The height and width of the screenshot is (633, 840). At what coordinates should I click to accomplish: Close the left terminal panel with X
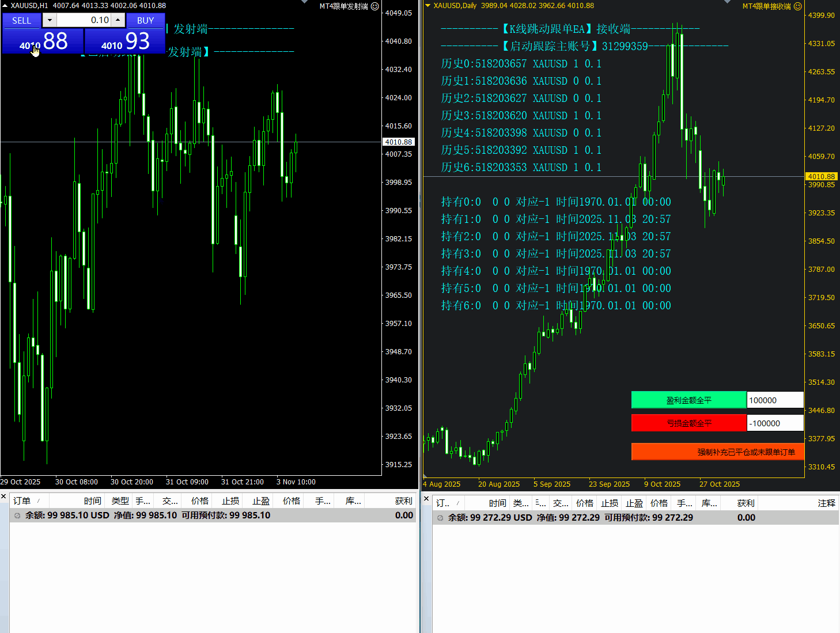point(4,496)
